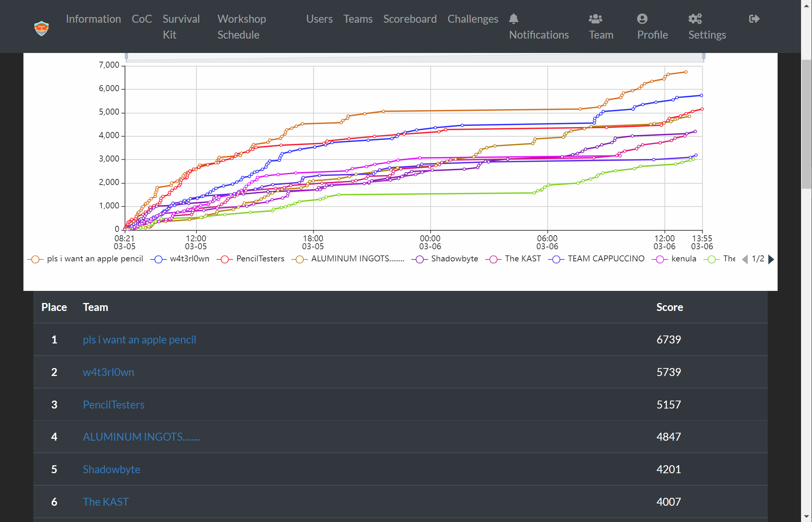This screenshot has width=812, height=522.
Task: Open team link ALUMINUM INGOTS........
Action: 141,437
